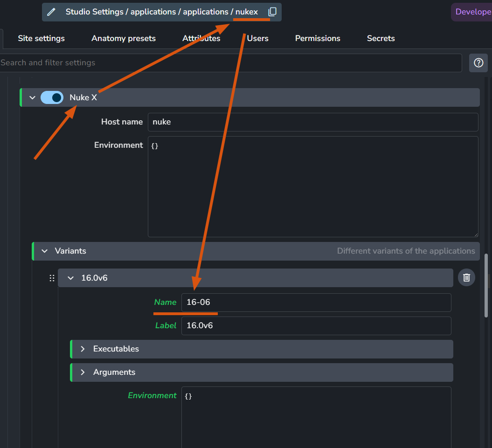Open help with the question mark icon
492x448 pixels.
click(478, 63)
